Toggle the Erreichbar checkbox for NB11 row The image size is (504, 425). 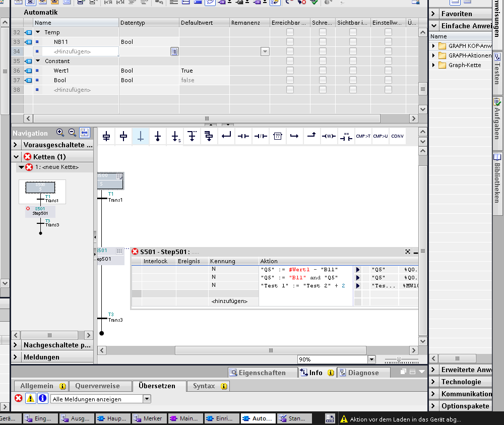point(290,42)
